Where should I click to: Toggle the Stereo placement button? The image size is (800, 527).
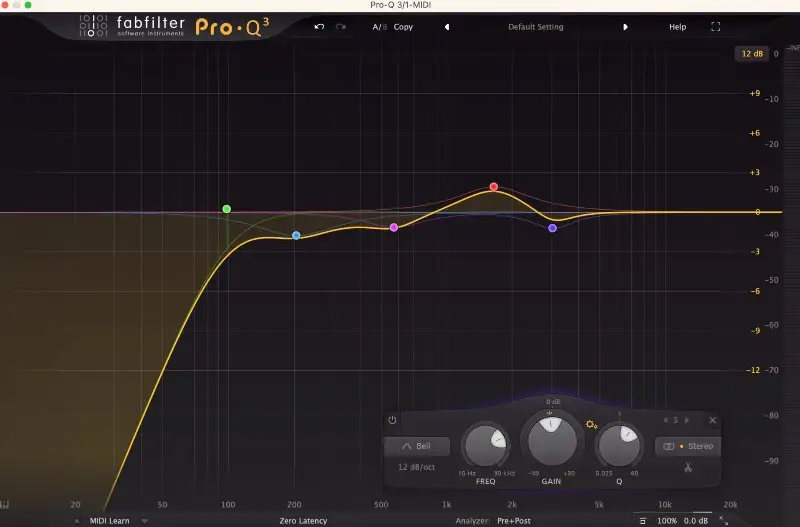[686, 446]
